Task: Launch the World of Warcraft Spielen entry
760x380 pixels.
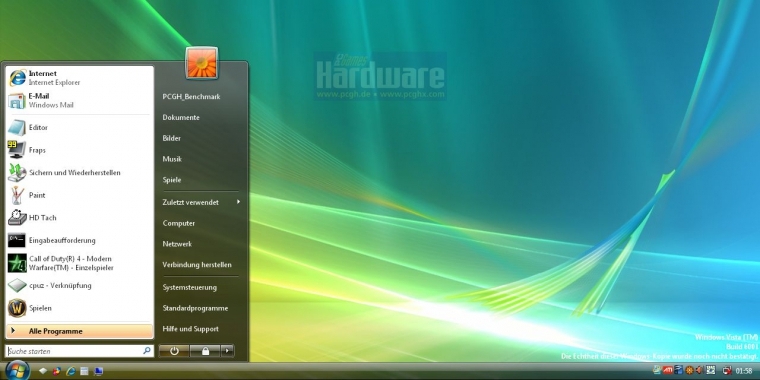Action: [79, 308]
